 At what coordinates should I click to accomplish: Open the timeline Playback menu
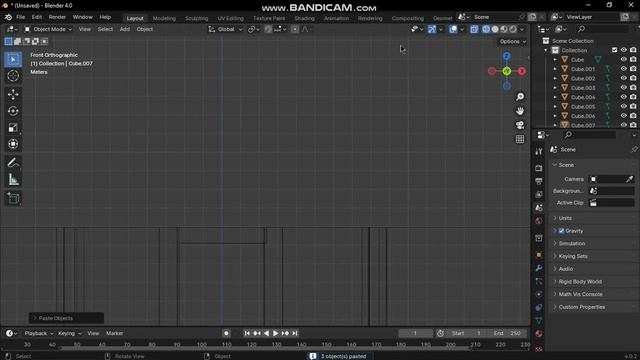39,333
